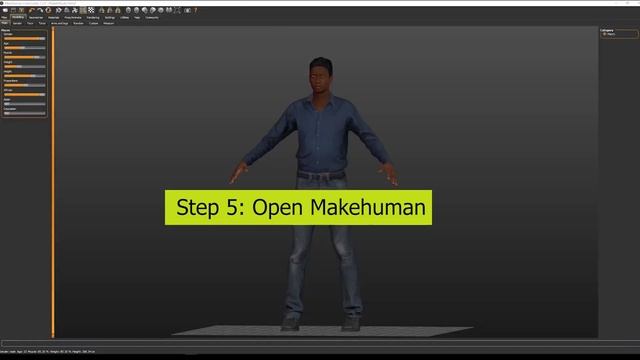The width and height of the screenshot is (640, 360).
Task: Adjust the Height slider
Action: (x=24, y=76)
